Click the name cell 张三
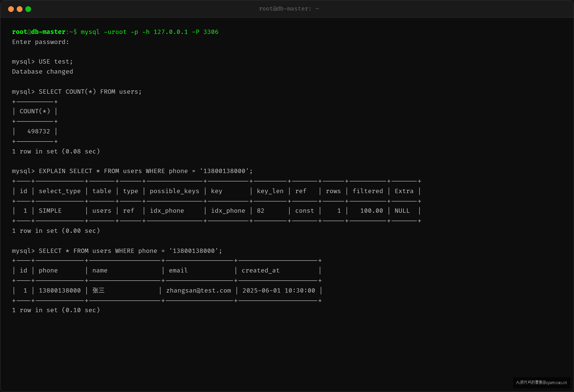 pos(99,291)
